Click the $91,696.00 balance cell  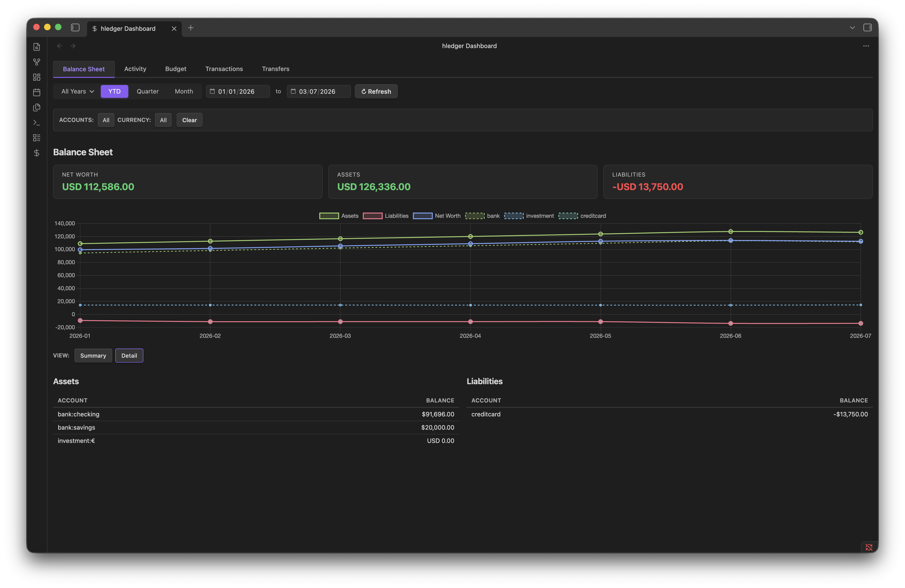(438, 414)
